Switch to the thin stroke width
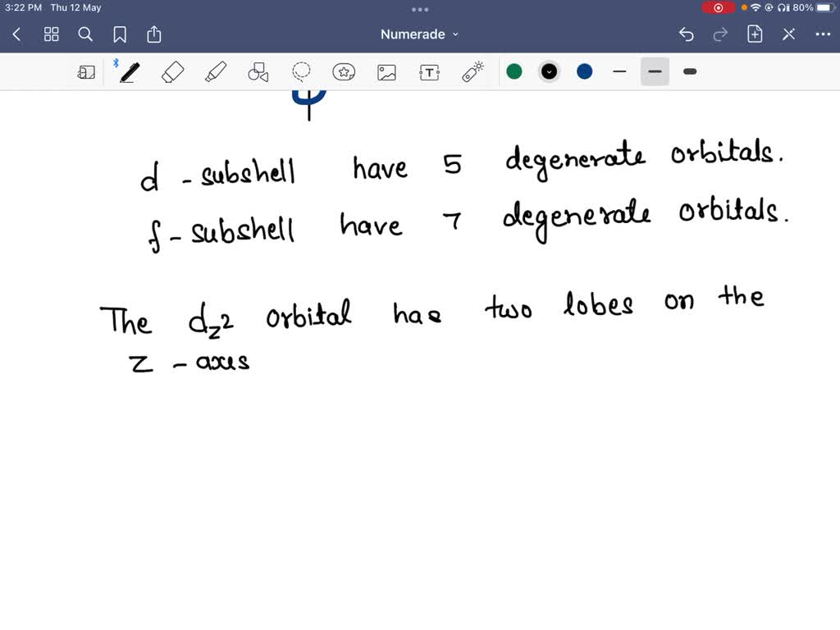Image resolution: width=840 pixels, height=630 pixels. coord(619,71)
